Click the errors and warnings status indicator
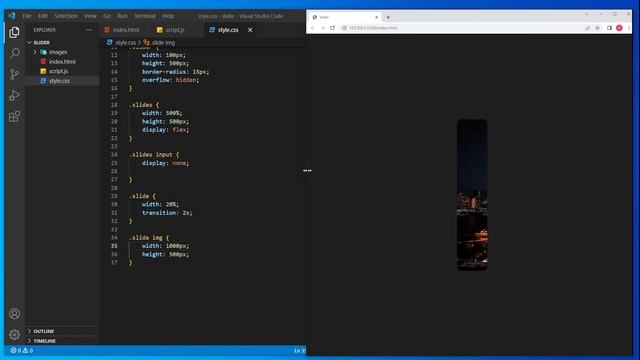Image resolution: width=640 pixels, height=360 pixels. pos(22,350)
